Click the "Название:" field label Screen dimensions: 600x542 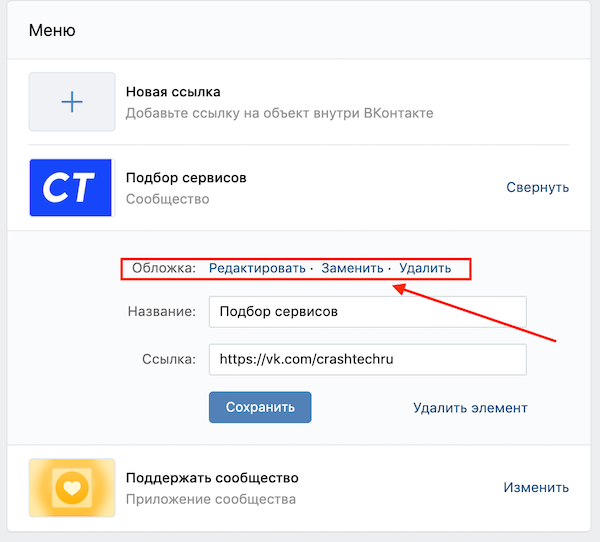coord(162,312)
